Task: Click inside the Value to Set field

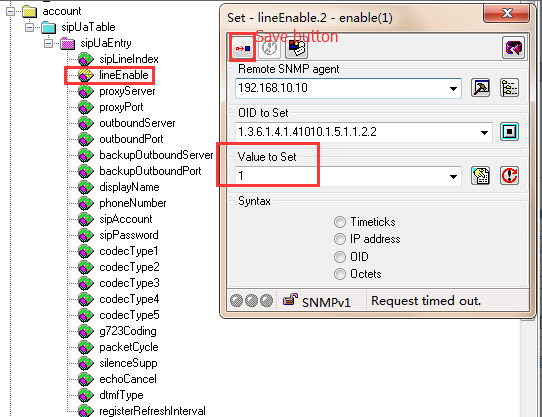Action: click(348, 176)
